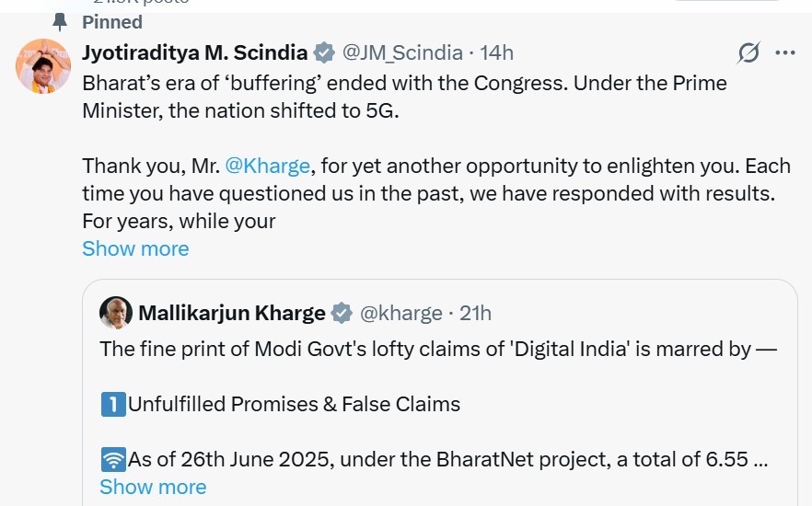Viewport: 812px width, 506px height.
Task: Click Mallikarjun Kharge's avatar in the quoted post
Action: pyautogui.click(x=116, y=313)
